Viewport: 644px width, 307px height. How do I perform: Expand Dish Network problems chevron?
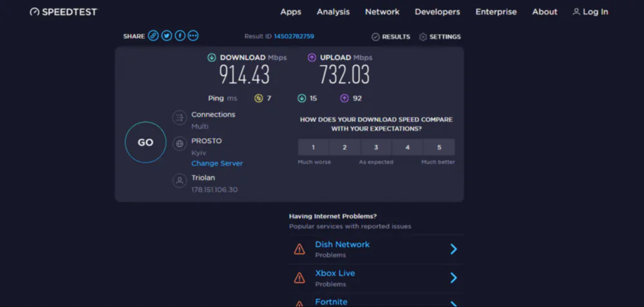pos(453,249)
